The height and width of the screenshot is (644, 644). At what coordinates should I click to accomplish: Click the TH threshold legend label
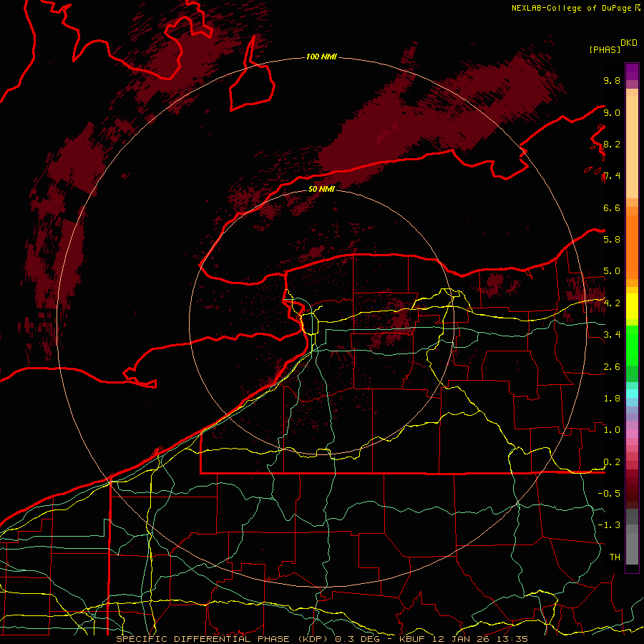tap(615, 557)
